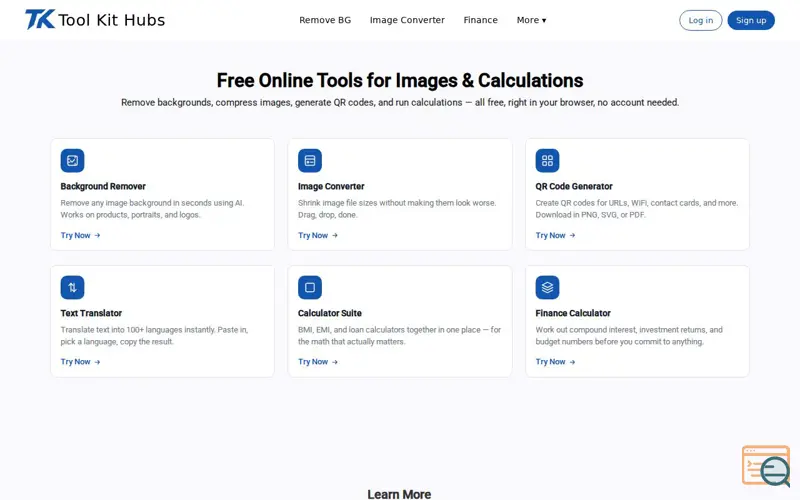Click the Log in button
Screen dimensions: 800x500
pos(701,20)
